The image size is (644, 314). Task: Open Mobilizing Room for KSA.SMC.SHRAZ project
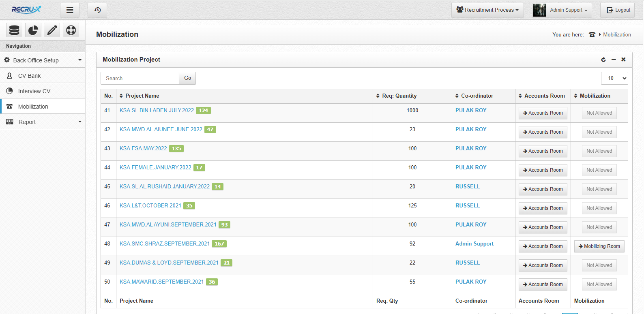click(599, 246)
